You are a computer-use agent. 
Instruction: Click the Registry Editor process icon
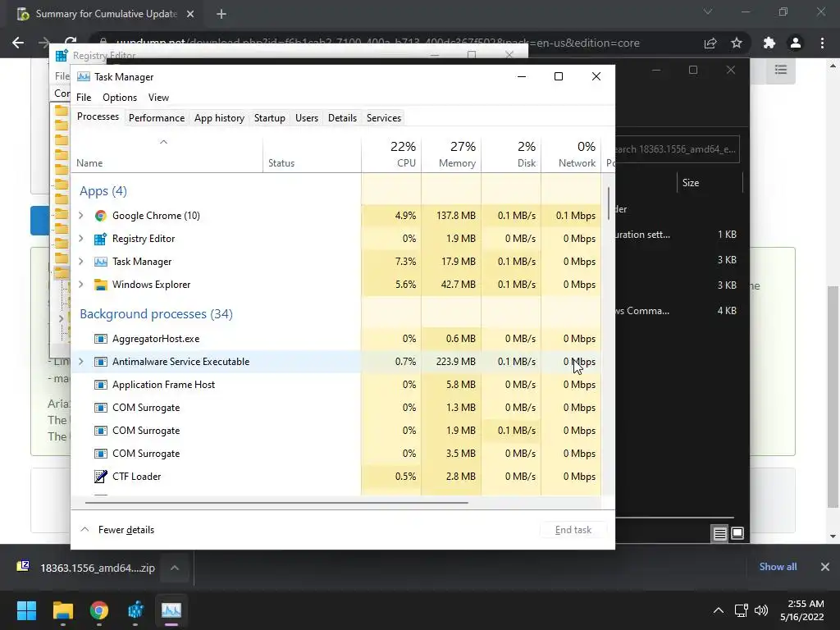pyautogui.click(x=100, y=239)
